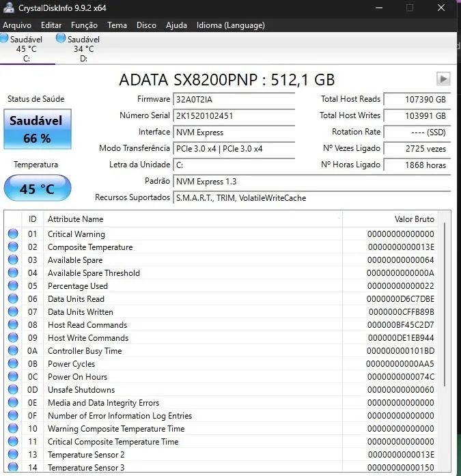The image size is (461, 476).
Task: Select the Temperature Sensor 2 attribute name
Action: point(86,455)
